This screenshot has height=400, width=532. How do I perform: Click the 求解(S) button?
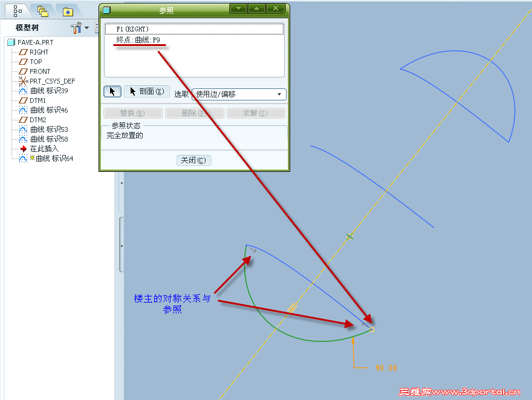pyautogui.click(x=255, y=113)
